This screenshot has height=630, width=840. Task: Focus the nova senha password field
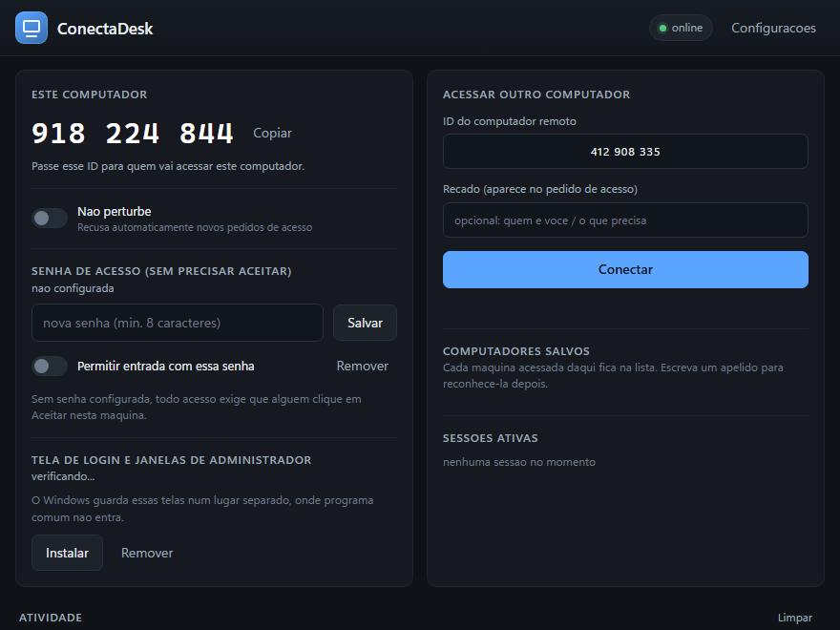178,323
